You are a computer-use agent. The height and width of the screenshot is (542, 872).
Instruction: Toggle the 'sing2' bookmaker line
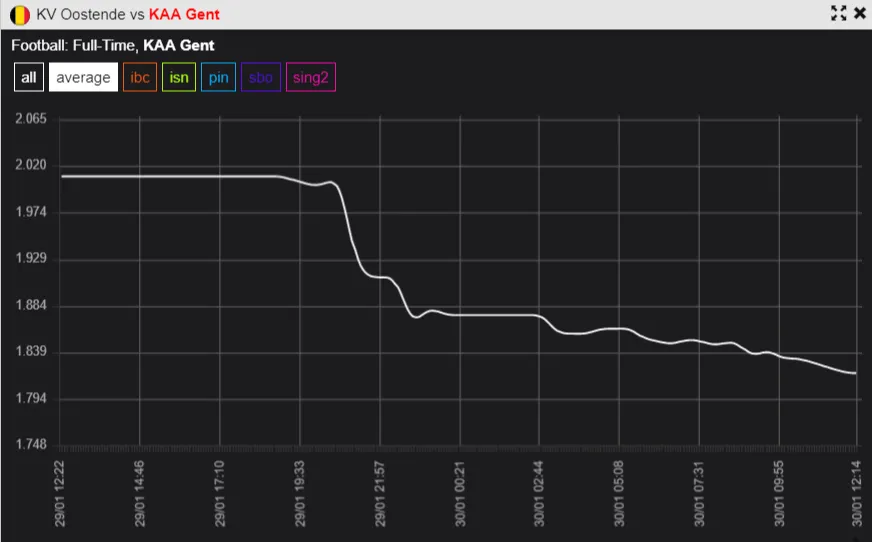(311, 77)
